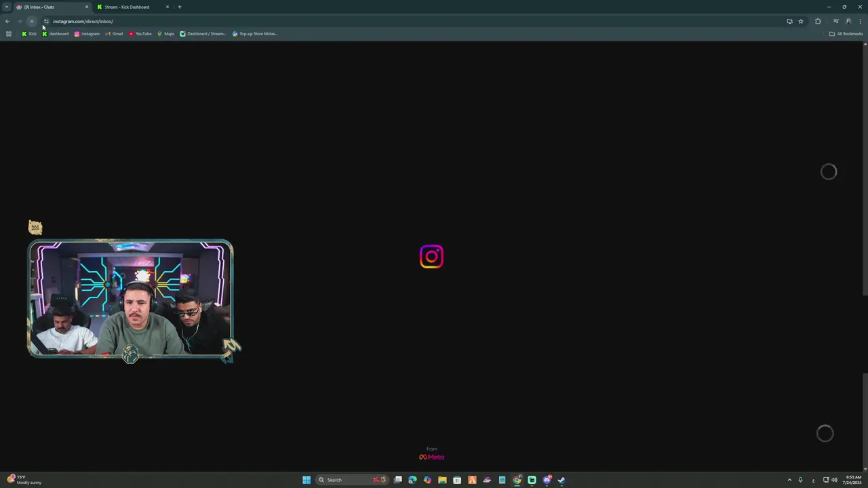Viewport: 868px width, 488px height.
Task: Open Task View on the taskbar
Action: (398, 480)
